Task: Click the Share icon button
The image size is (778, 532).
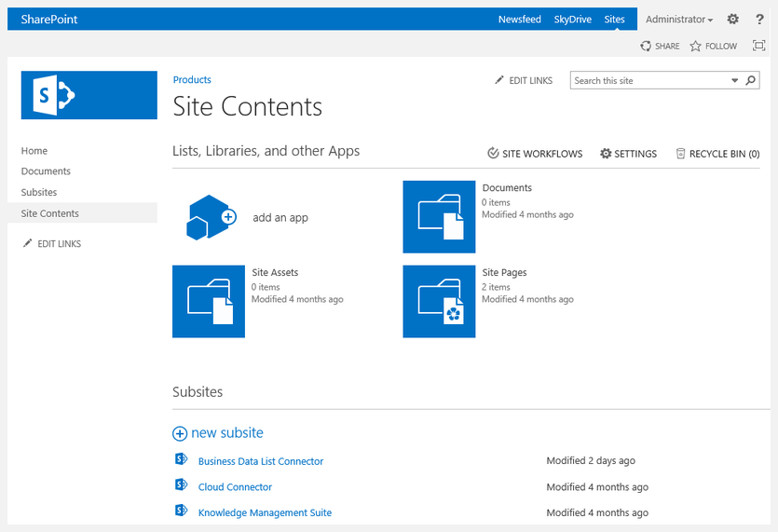Action: 646,46
